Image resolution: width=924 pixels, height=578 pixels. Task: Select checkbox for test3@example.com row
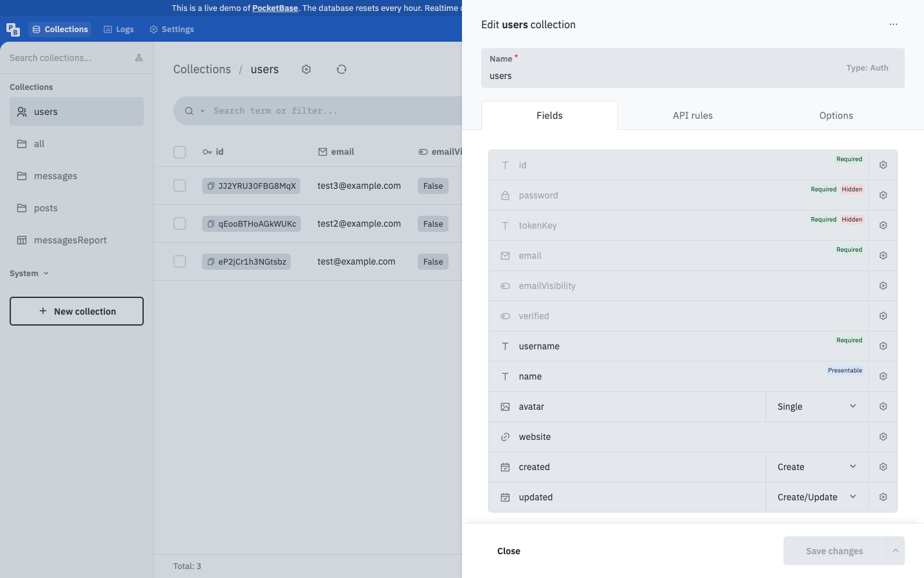click(180, 186)
